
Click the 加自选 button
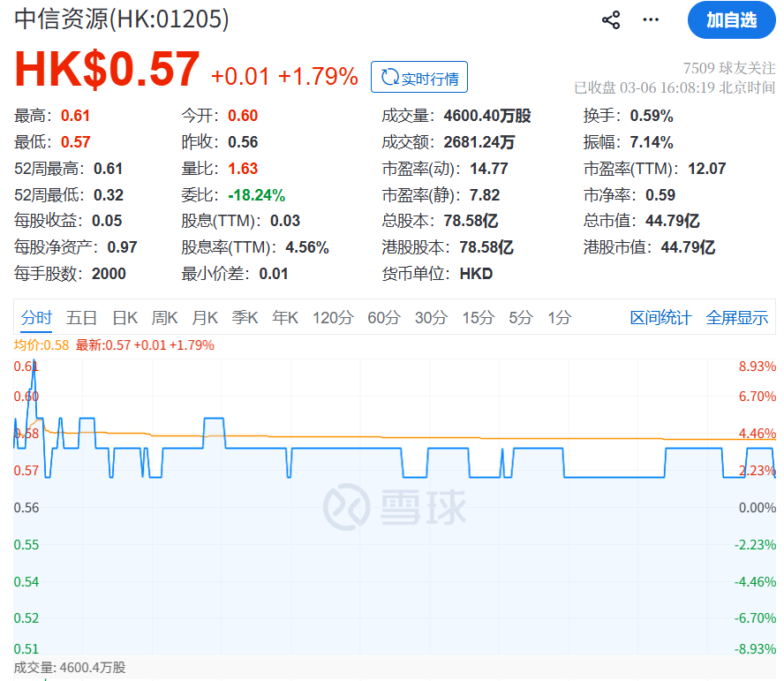[731, 20]
